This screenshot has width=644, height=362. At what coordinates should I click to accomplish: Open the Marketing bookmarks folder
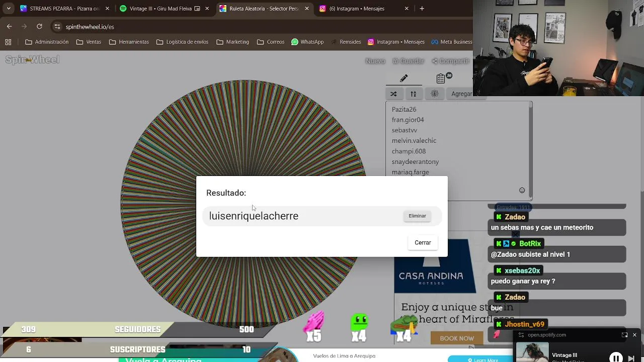pos(232,42)
